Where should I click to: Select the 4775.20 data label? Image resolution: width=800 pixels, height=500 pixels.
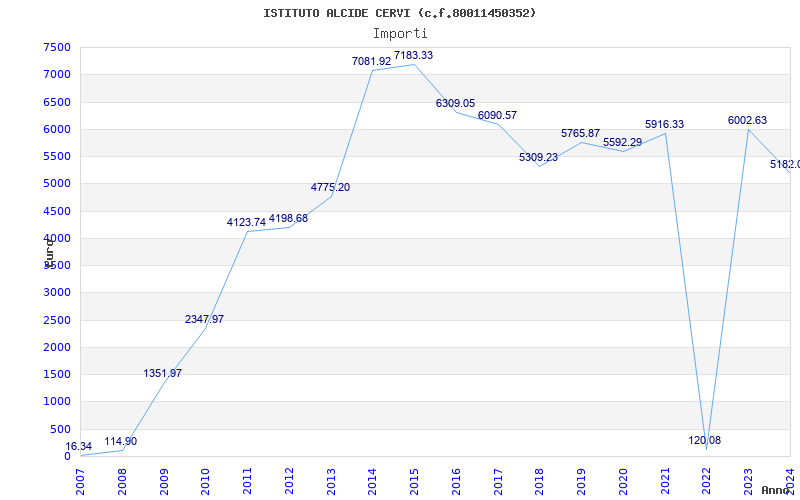tap(331, 187)
